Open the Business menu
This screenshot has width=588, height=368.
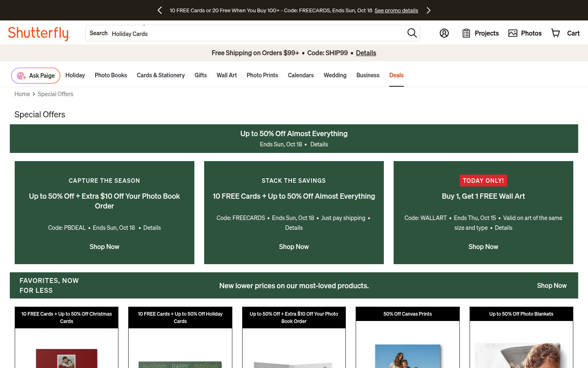point(368,75)
